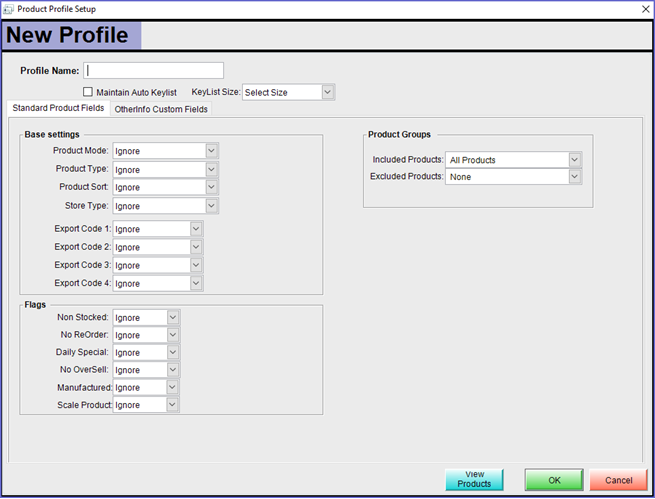This screenshot has height=499, width=655.
Task: Expand the Scale Product flag dropdown
Action: (173, 405)
